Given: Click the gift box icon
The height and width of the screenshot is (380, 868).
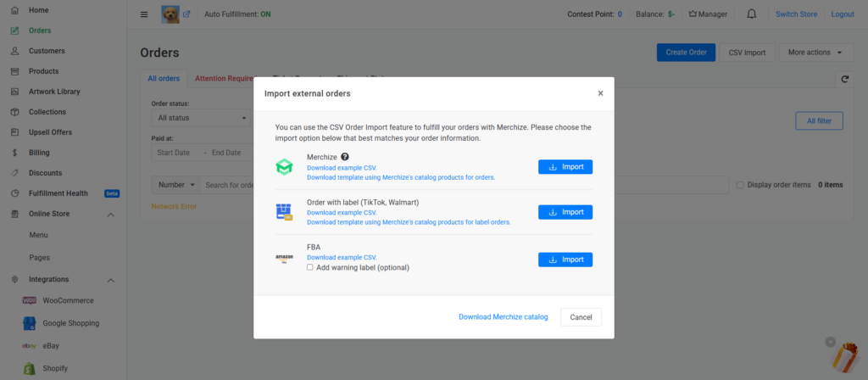Looking at the screenshot, I should (847, 357).
